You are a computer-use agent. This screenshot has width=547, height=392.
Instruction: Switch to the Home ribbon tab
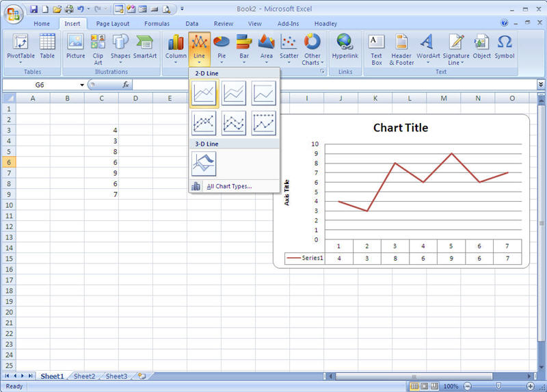coord(42,23)
